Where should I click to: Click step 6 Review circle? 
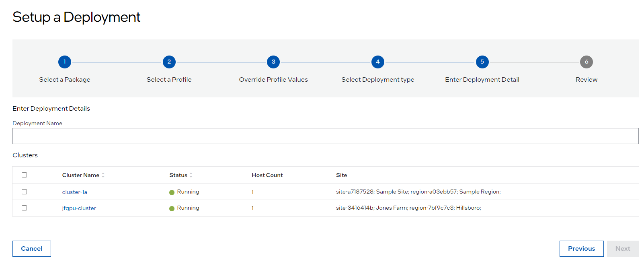click(586, 62)
